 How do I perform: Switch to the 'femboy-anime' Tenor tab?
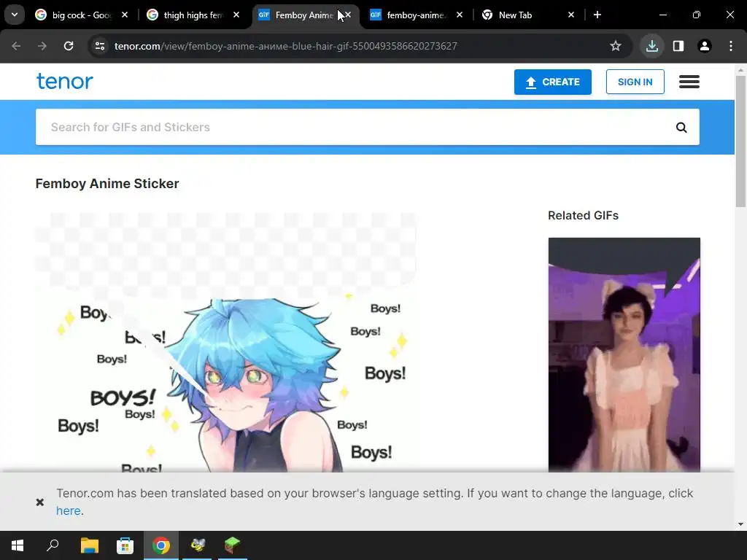pyautogui.click(x=415, y=15)
